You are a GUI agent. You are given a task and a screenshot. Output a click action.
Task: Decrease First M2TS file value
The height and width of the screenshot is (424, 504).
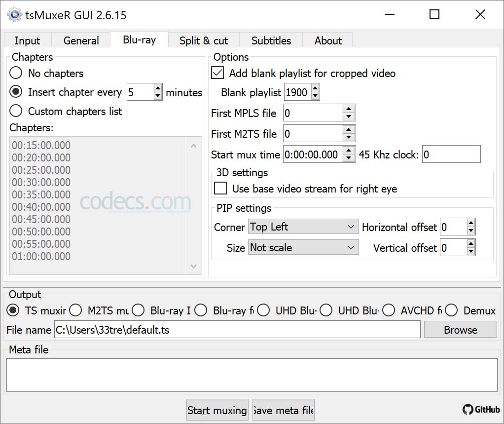click(x=349, y=137)
